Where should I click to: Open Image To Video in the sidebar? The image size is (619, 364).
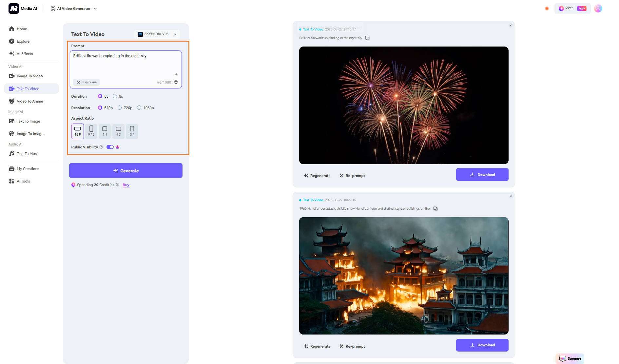pyautogui.click(x=31, y=76)
